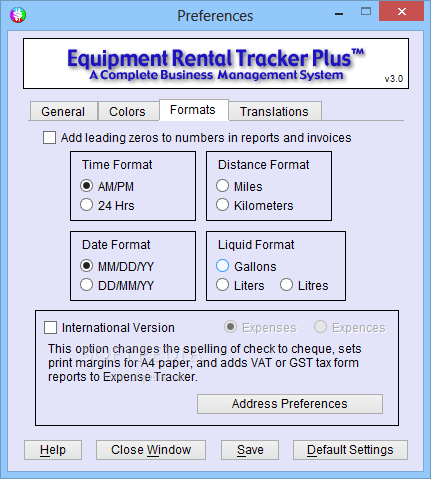
Task: Click the Preferences window title text
Action: [x=215, y=16]
